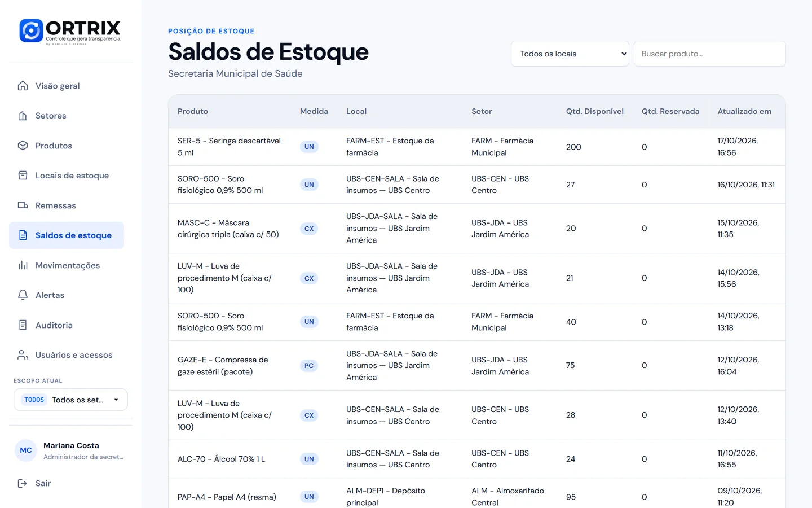
Task: Open Movimentações page
Action: tap(67, 265)
